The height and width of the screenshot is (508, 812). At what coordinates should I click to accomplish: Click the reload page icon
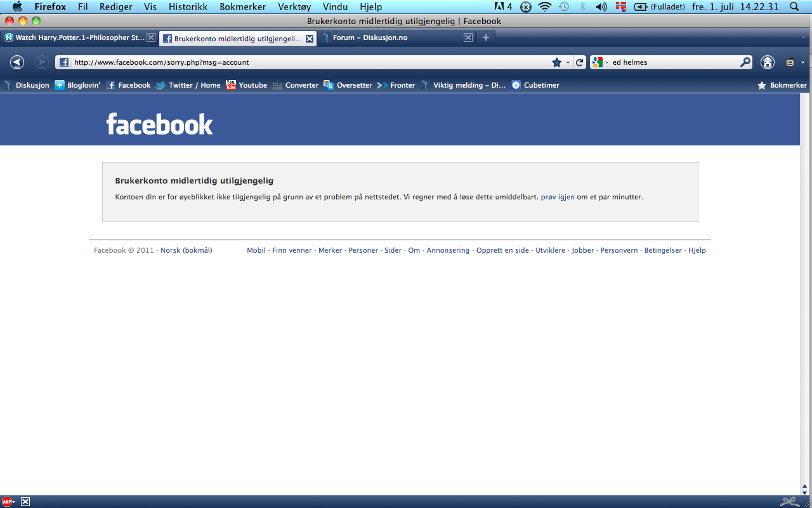tap(579, 62)
